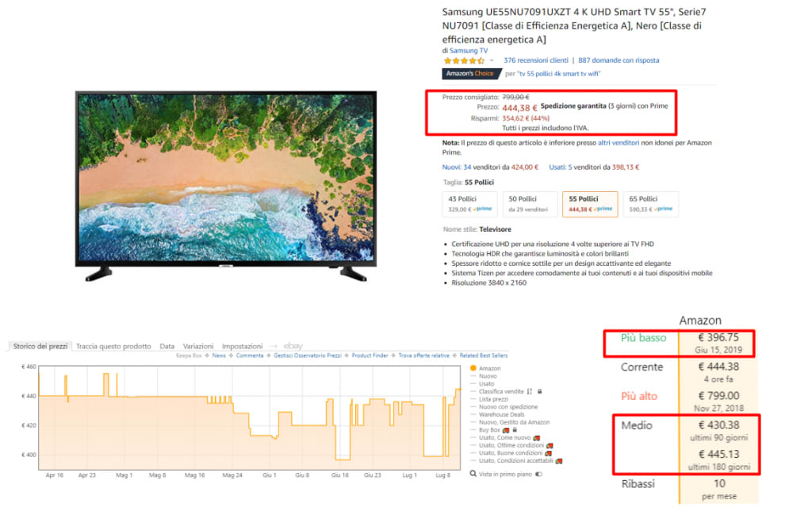The image size is (812, 519).
Task: Switch to Storico dei prezzi tab
Action: click(40, 346)
